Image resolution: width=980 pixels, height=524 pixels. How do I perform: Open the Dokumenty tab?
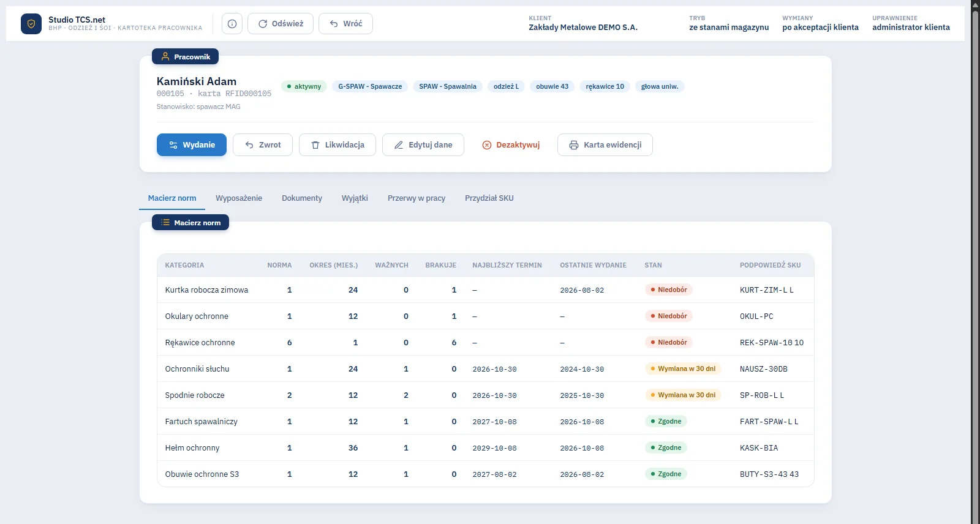point(302,198)
